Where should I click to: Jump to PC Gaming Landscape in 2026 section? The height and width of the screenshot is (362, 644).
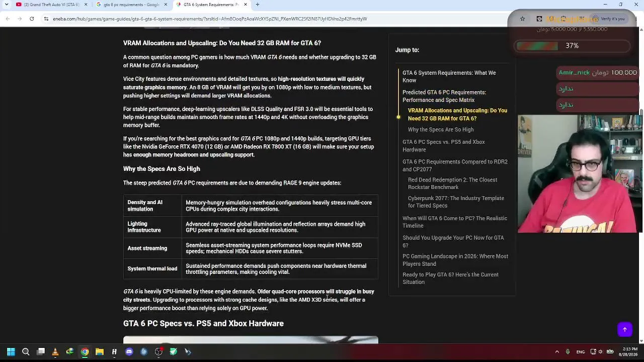tap(455, 260)
